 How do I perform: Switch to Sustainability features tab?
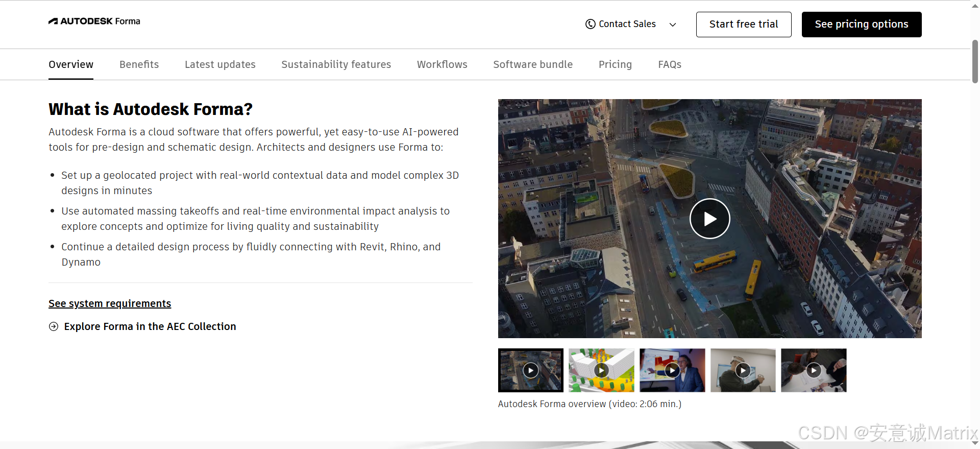pyautogui.click(x=336, y=64)
